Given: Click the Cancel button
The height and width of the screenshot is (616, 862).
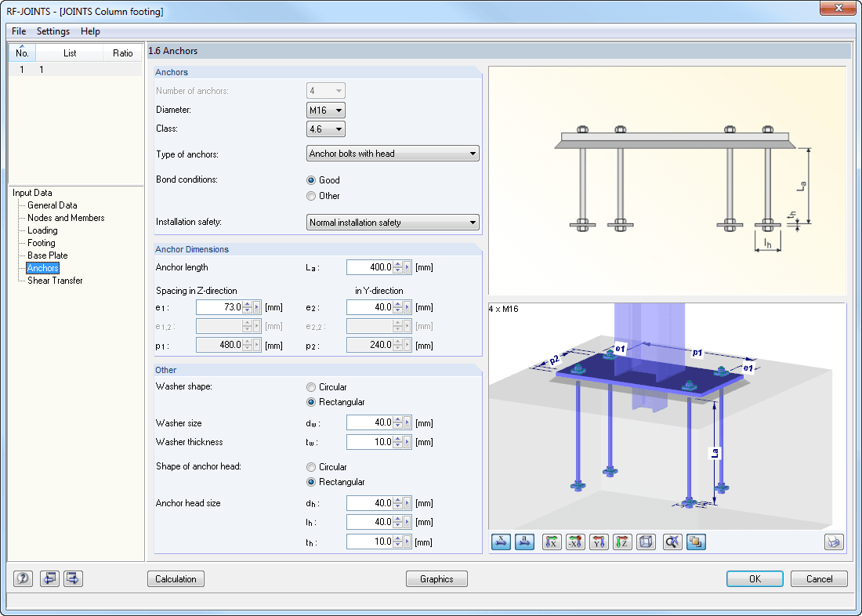Looking at the screenshot, I should pyautogui.click(x=819, y=578).
